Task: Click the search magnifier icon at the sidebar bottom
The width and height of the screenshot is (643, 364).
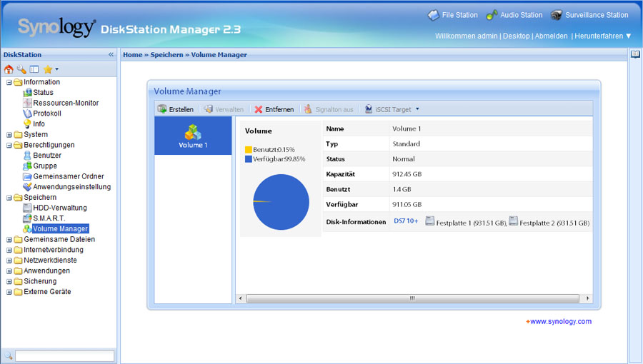Action: 8,356
